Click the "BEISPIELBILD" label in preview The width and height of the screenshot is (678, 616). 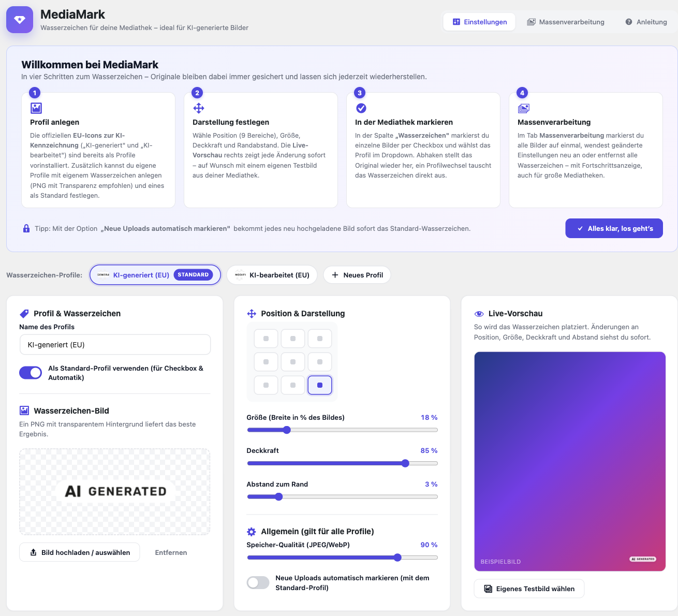500,562
